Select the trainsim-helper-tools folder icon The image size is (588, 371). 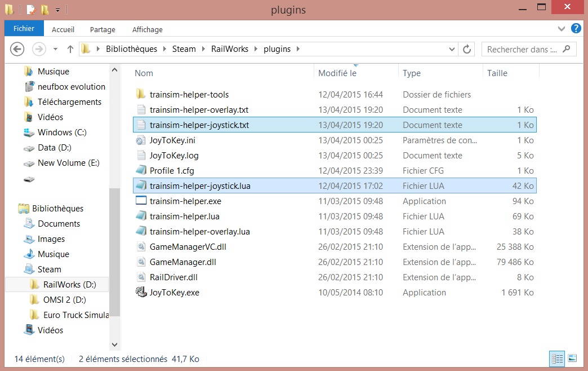click(141, 94)
